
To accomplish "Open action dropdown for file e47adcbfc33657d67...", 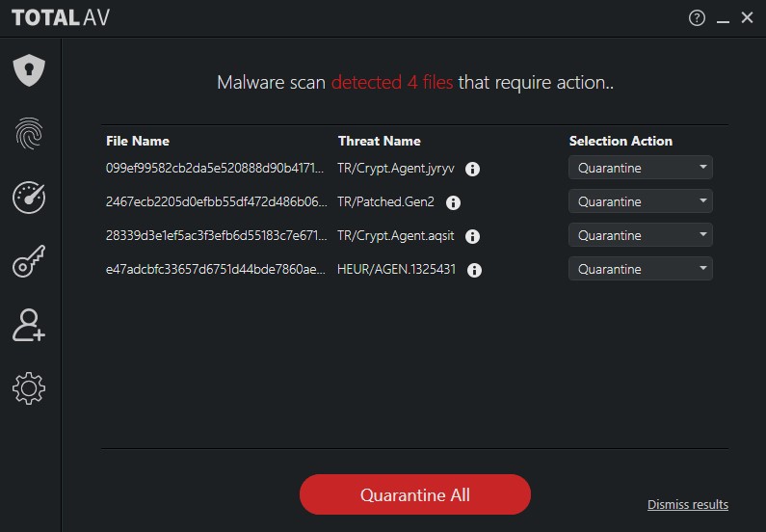I will (x=641, y=269).
